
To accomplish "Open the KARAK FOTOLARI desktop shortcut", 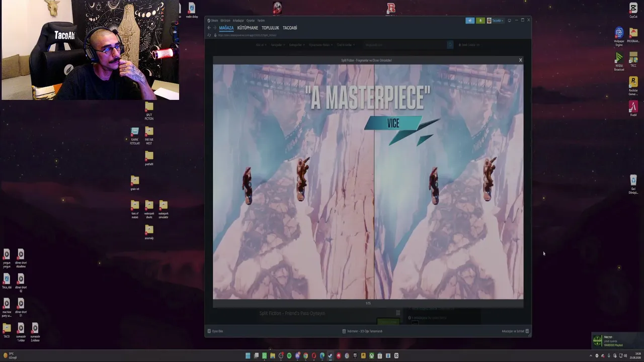I will [x=135, y=136].
